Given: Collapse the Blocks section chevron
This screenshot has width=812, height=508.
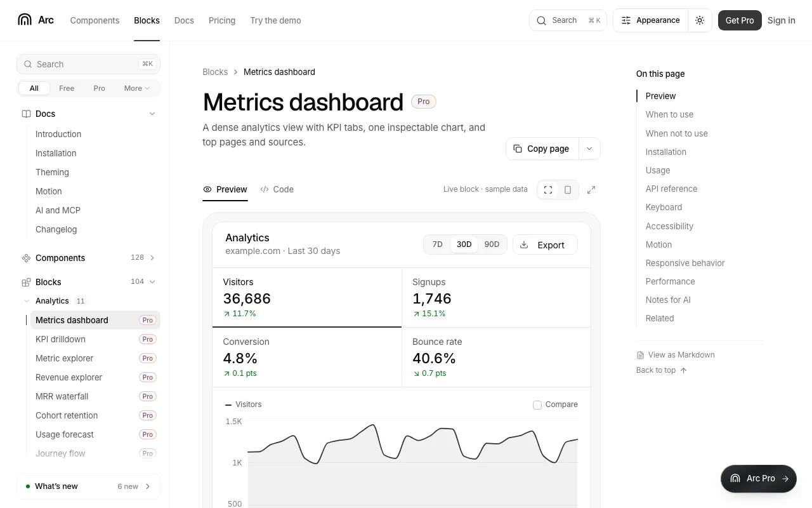Looking at the screenshot, I should click(x=152, y=282).
